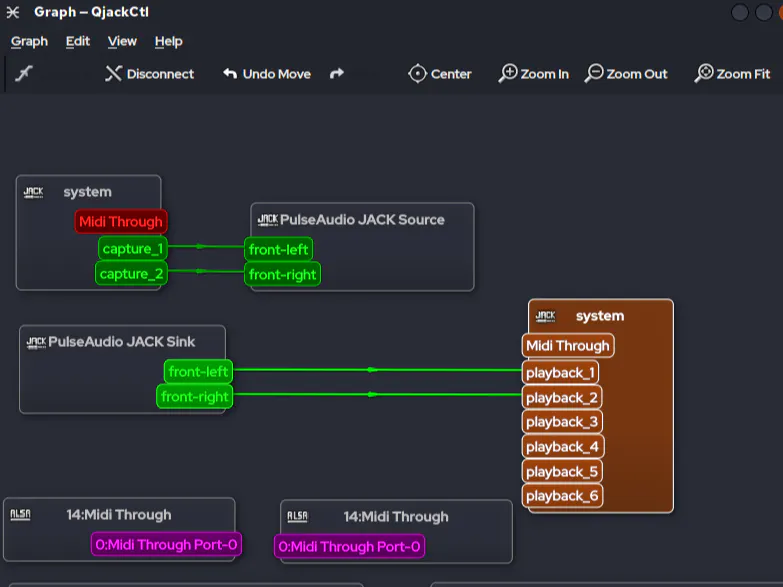
Task: Select the brown Midi Through port
Action: pyautogui.click(x=568, y=346)
